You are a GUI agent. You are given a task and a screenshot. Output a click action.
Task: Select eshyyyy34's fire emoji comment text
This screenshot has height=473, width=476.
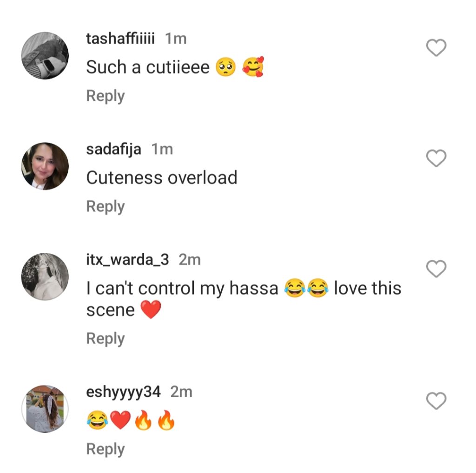(x=131, y=420)
